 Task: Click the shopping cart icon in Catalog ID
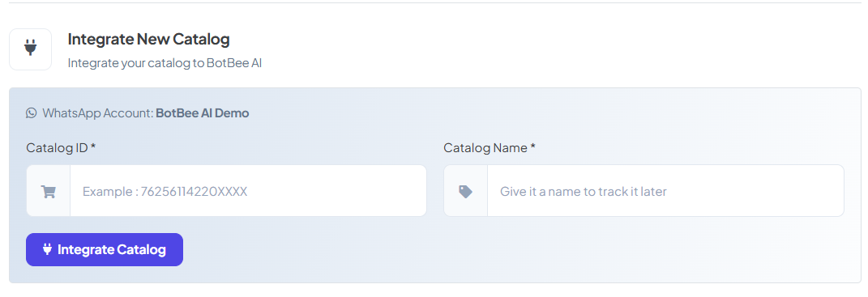(48, 191)
